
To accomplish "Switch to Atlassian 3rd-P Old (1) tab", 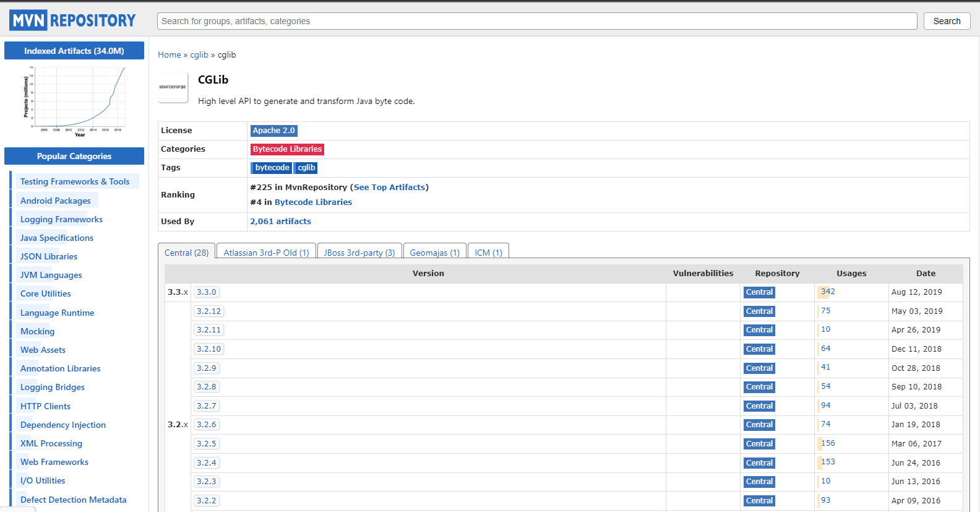I will tap(266, 252).
